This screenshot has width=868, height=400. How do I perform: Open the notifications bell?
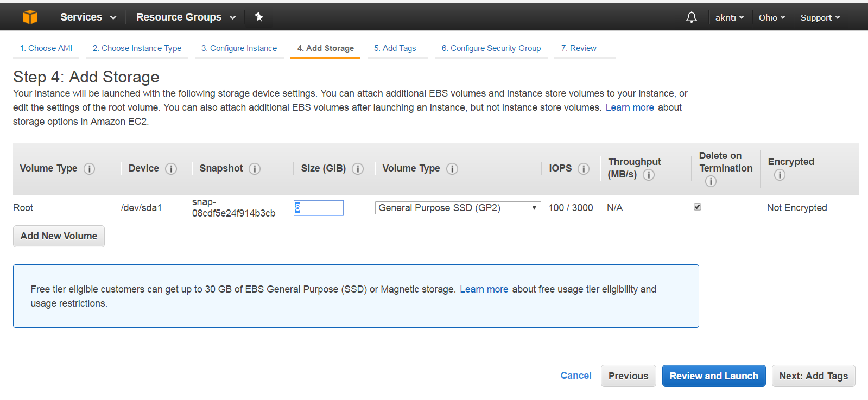(x=691, y=17)
